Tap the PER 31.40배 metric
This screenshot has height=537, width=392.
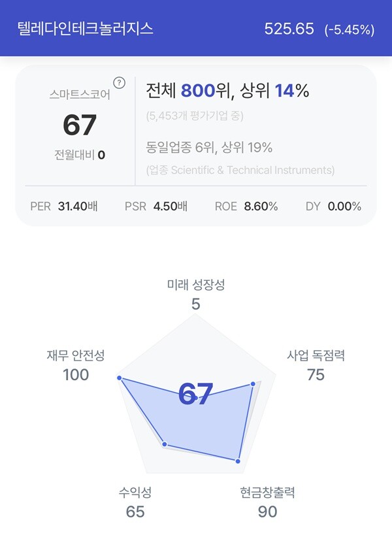tap(64, 206)
